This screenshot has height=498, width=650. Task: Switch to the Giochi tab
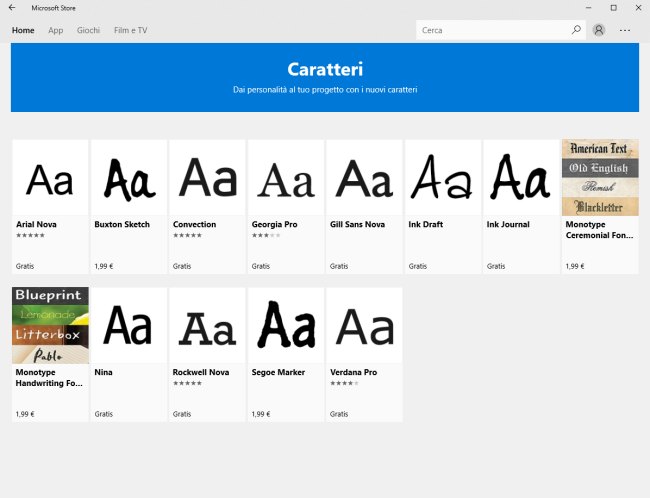coord(88,30)
